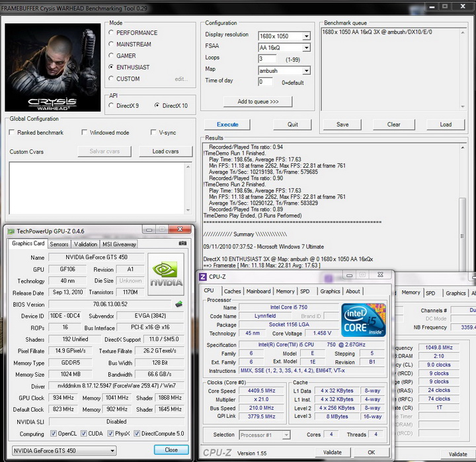
Task: Select the queued 1680x1050 ambush benchmark entry
Action: tap(377, 32)
